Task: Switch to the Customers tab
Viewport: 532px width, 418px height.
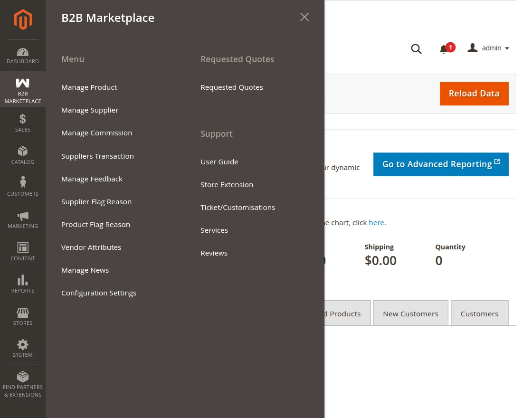Action: pos(479,313)
